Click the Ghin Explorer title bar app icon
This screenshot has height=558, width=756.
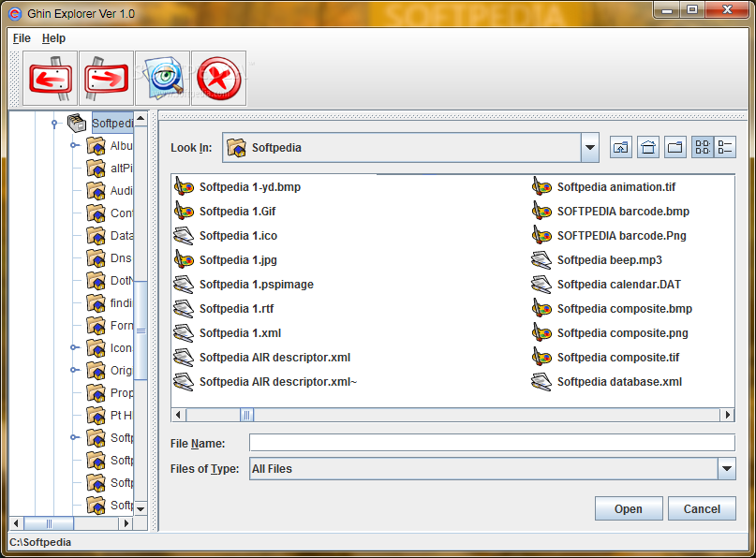[15, 14]
